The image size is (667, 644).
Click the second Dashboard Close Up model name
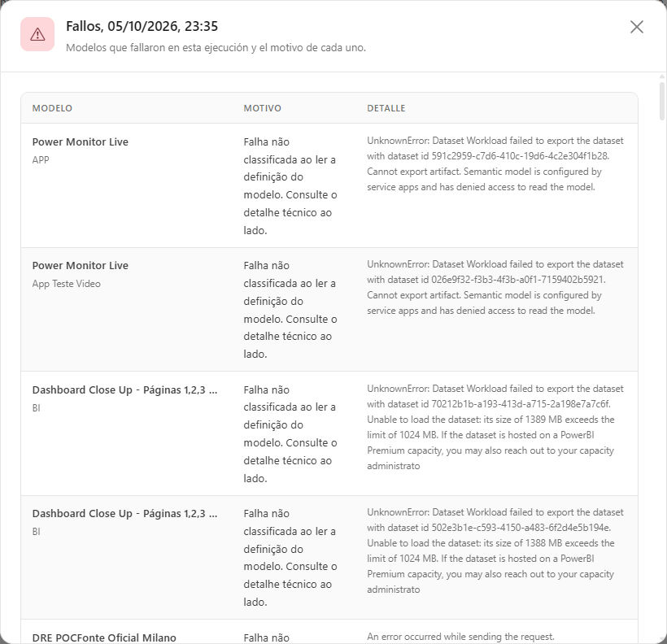tap(124, 513)
